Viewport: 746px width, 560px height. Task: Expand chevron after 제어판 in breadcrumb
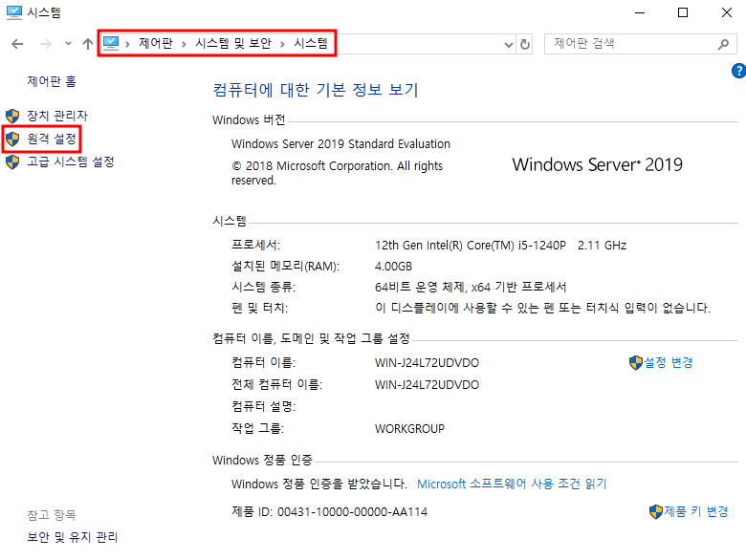(x=184, y=44)
